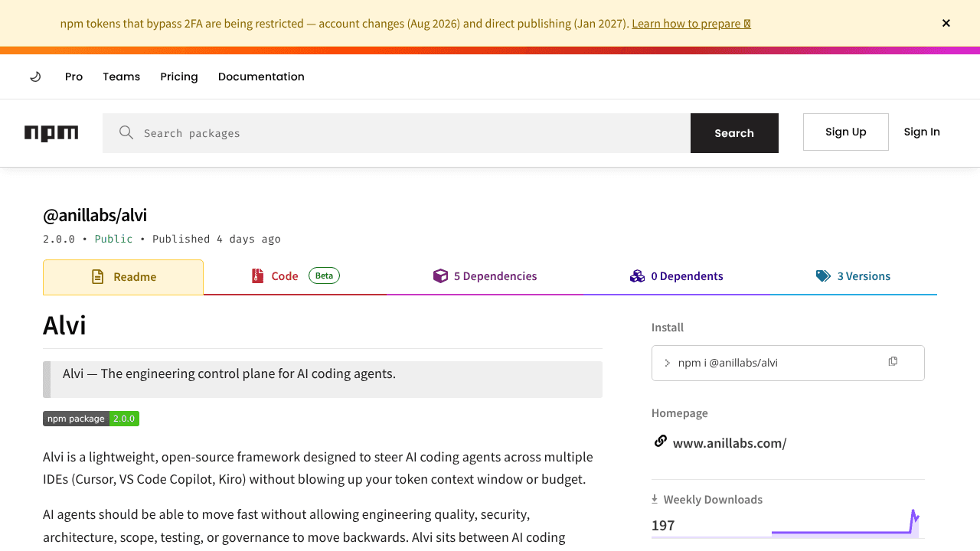Click the Install section heading
Viewport: 980px width, 551px height.
[x=668, y=328]
